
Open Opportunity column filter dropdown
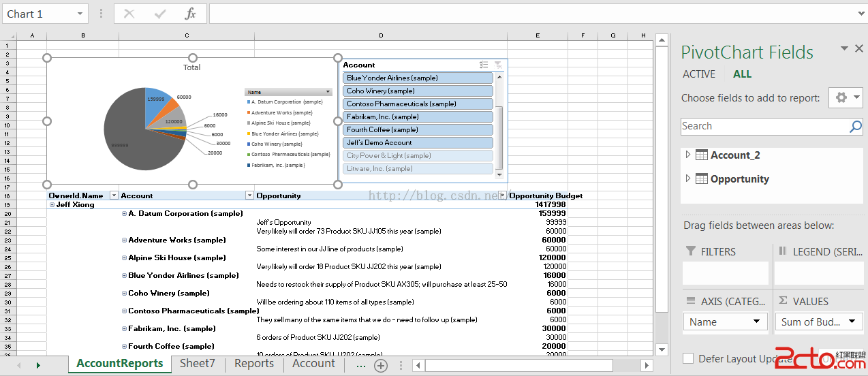(502, 195)
